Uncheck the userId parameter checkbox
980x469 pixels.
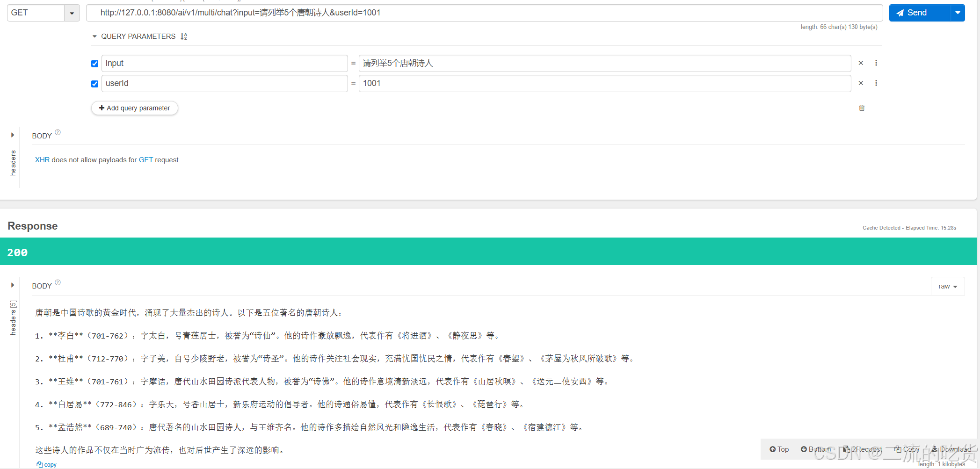tap(95, 84)
